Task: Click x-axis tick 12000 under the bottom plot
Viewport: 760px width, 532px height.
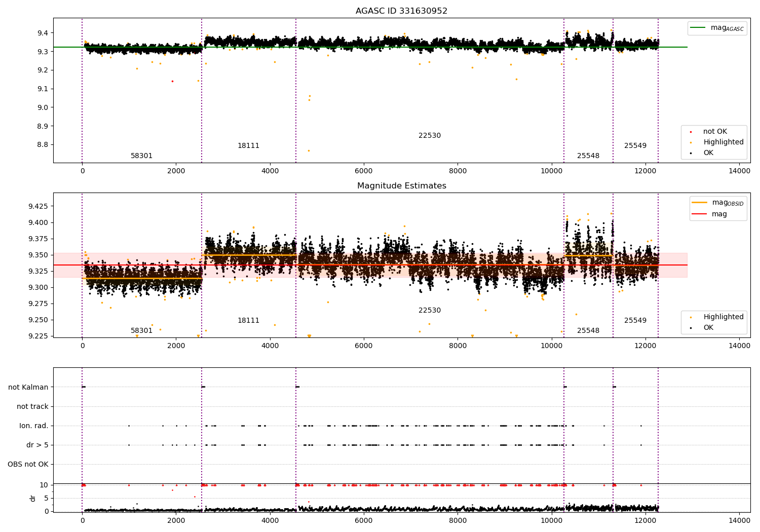Action: click(x=645, y=520)
